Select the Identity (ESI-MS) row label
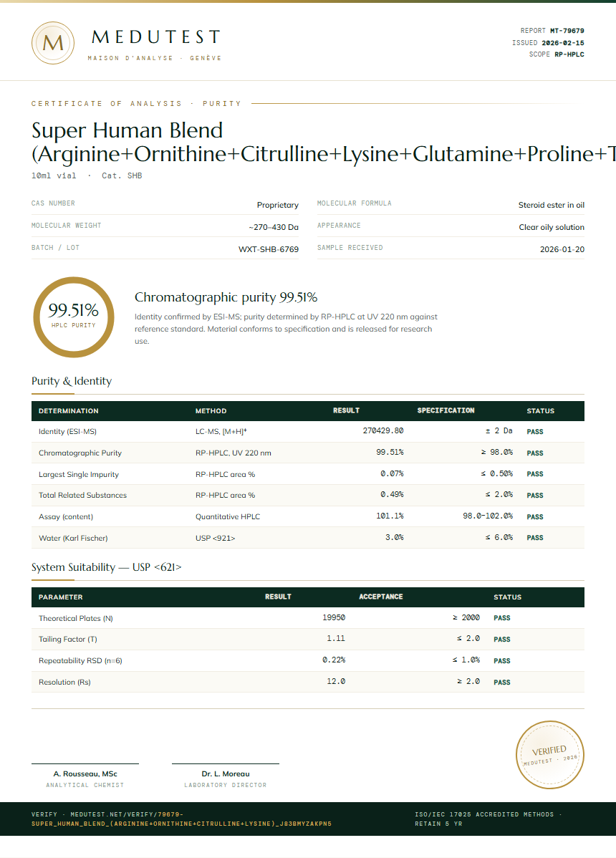The width and height of the screenshot is (616, 858). [67, 432]
